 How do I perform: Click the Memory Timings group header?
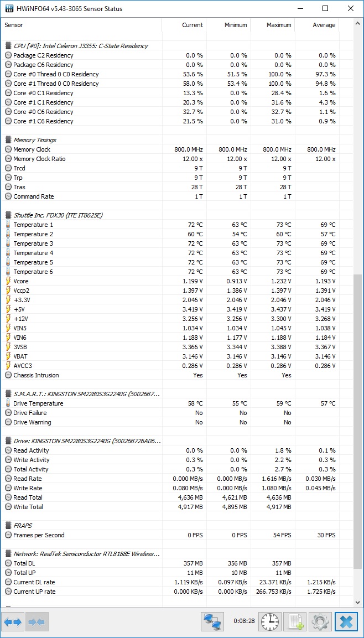point(35,140)
